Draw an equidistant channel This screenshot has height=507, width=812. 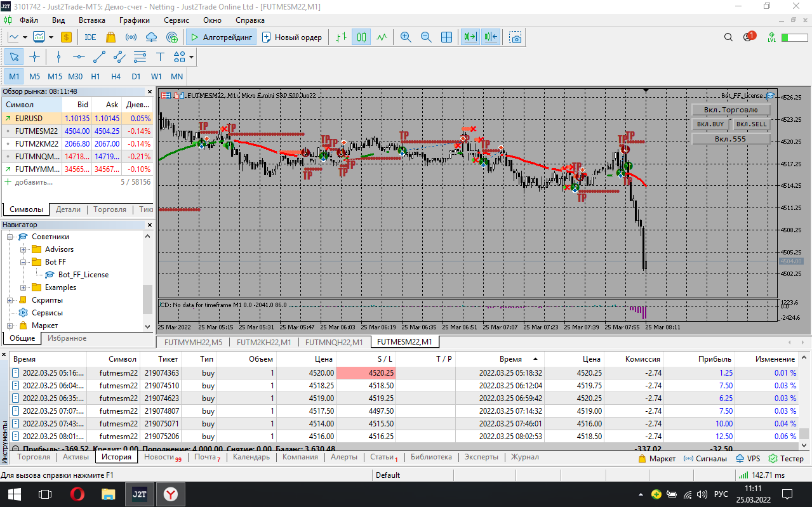(119, 56)
